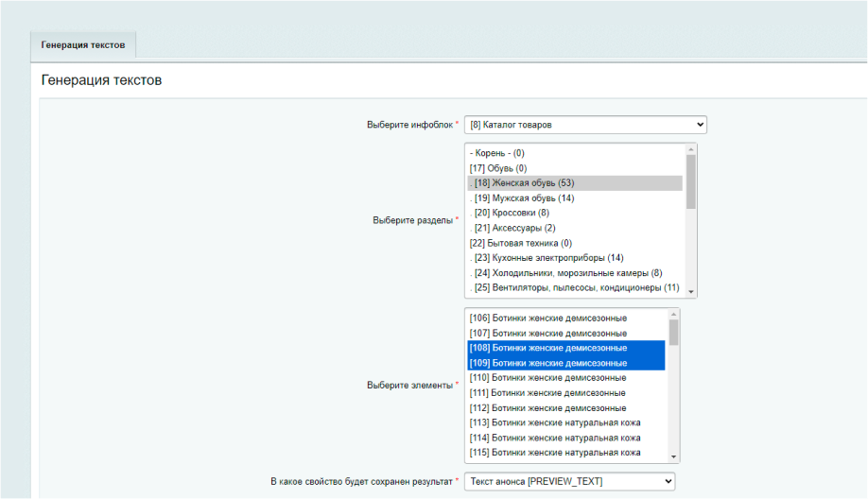Pick the '- Корень -' root section
Screen dimensions: 868x499
(x=496, y=153)
